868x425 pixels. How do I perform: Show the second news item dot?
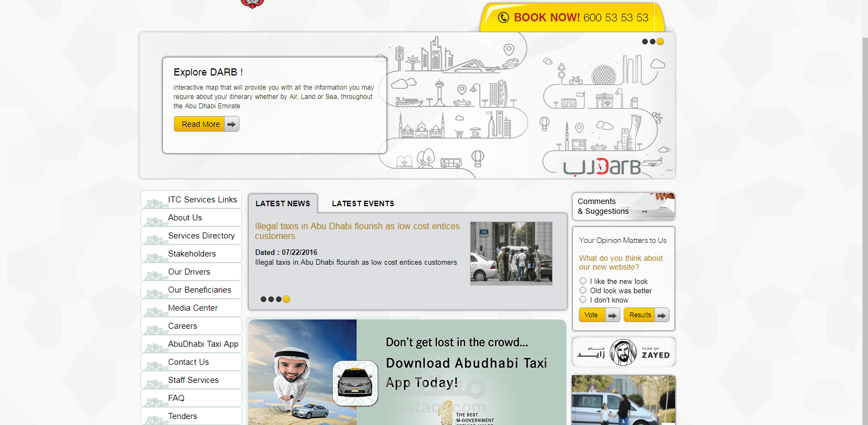point(271,299)
